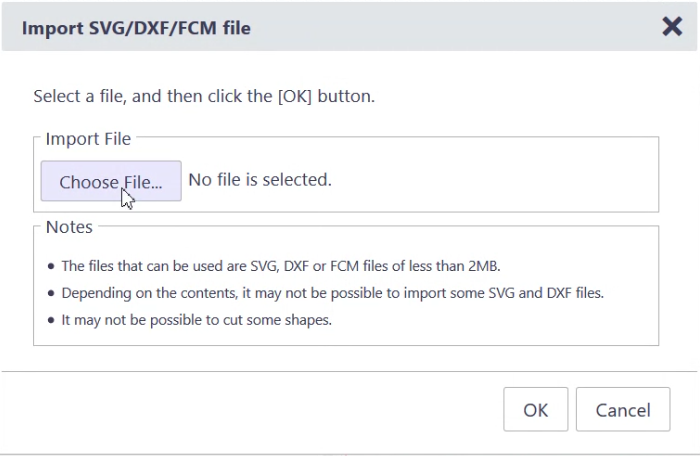Click the note about cutting some shapes
Screen dimensions: 700x456
[195, 320]
